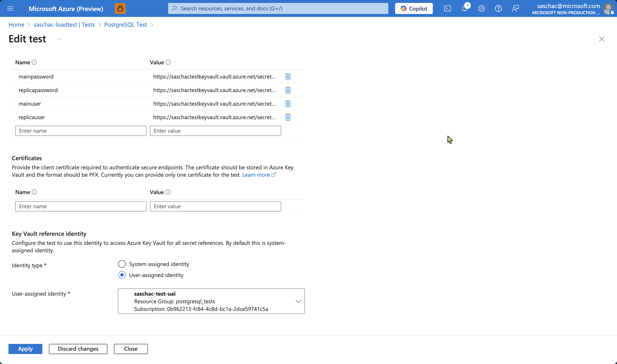
Task: Delete the mainuser secret row
Action: 288,104
